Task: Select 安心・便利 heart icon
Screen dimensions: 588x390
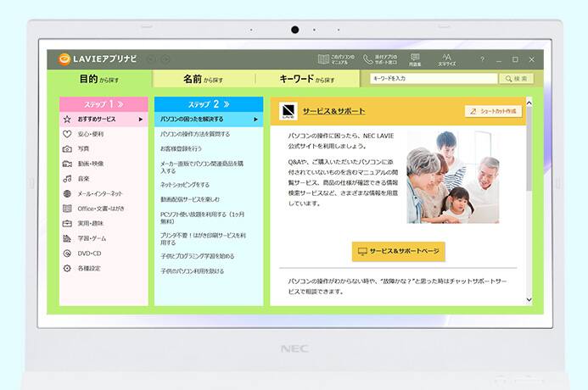Action: (x=67, y=134)
